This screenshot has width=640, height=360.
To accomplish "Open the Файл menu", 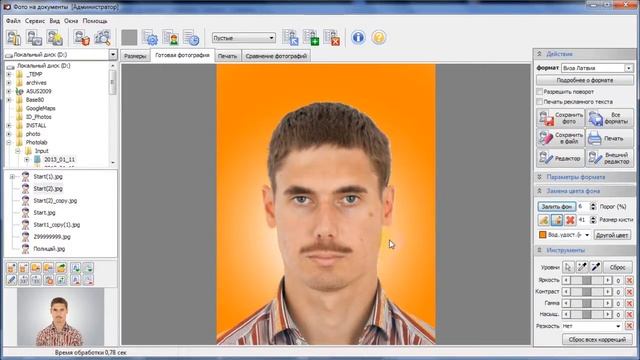I will click(13, 21).
